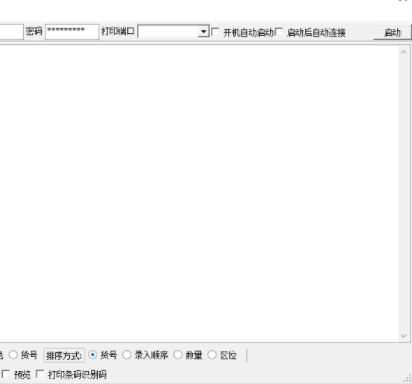Toggle the 预览 checkbox
Viewport: 412px width, 384px height.
(x=6, y=374)
